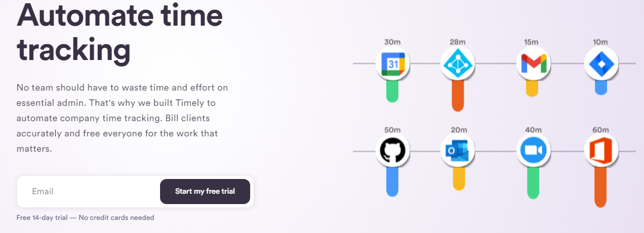Select the Microsoft Office icon
This screenshot has height=233, width=644.
pyautogui.click(x=601, y=151)
